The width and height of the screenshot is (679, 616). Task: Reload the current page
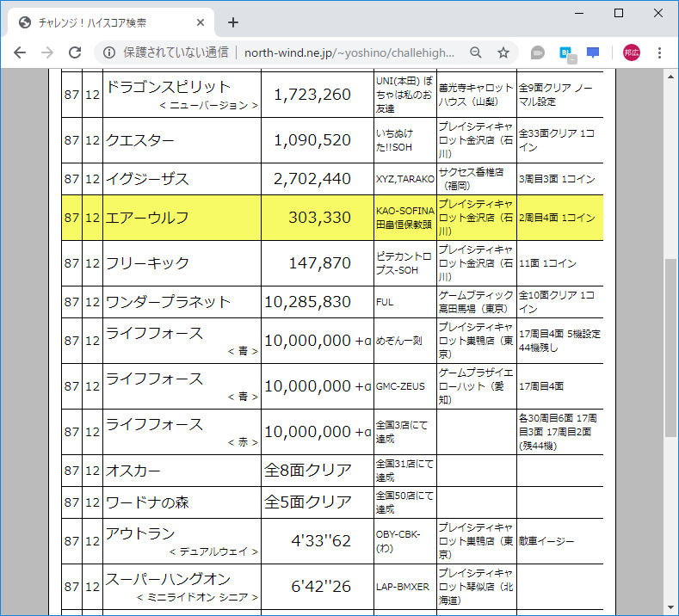[x=75, y=52]
